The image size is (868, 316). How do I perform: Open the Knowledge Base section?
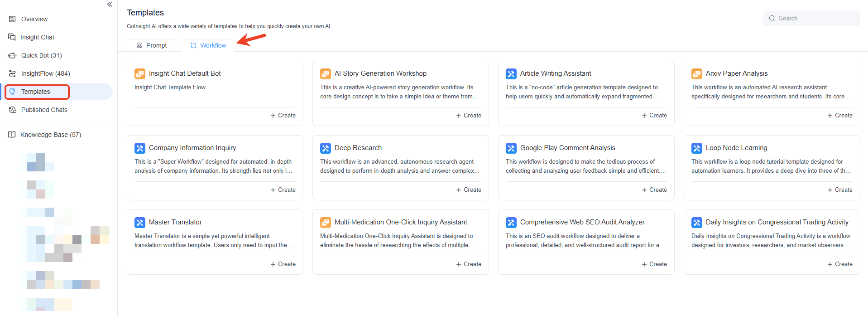(x=50, y=135)
